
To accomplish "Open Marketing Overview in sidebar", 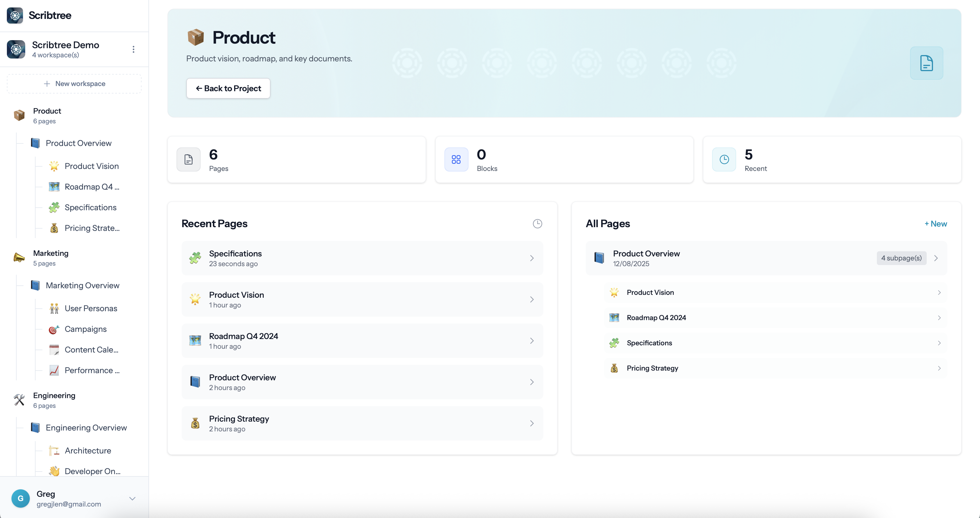I will pos(83,286).
